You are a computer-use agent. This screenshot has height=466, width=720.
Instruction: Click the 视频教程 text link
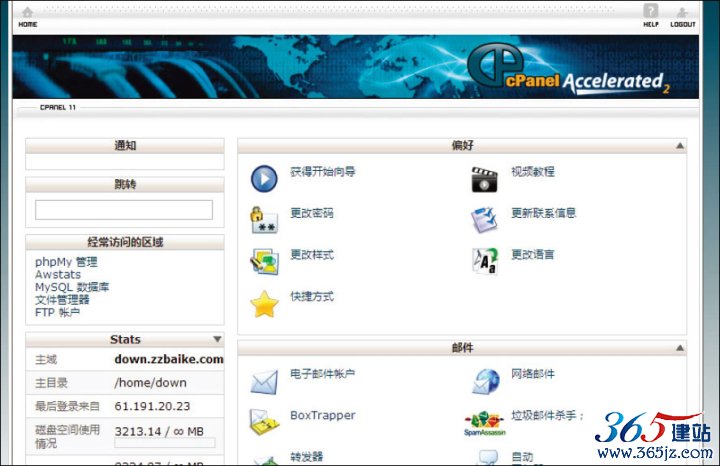point(533,172)
